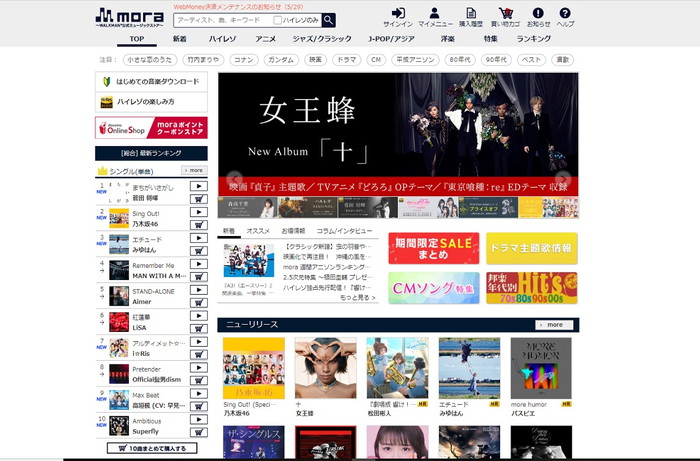Add まちがいさがし to cart
Image resolution: width=700 pixels, height=461 pixels.
click(x=199, y=199)
